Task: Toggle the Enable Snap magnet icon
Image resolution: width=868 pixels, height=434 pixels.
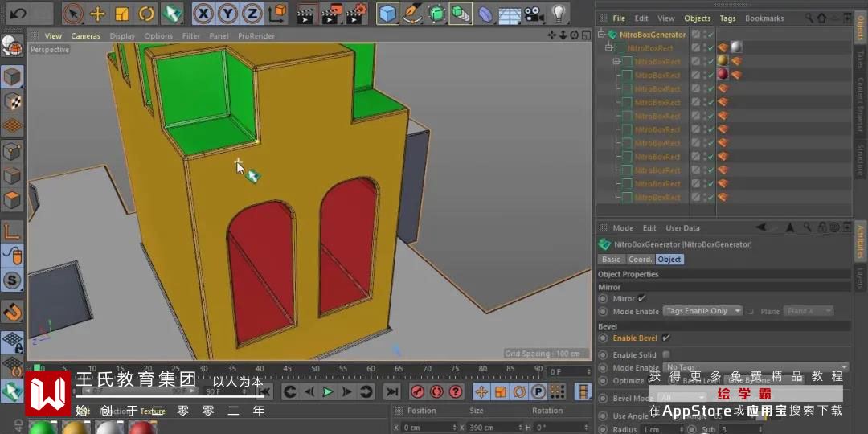Action: 11,313
